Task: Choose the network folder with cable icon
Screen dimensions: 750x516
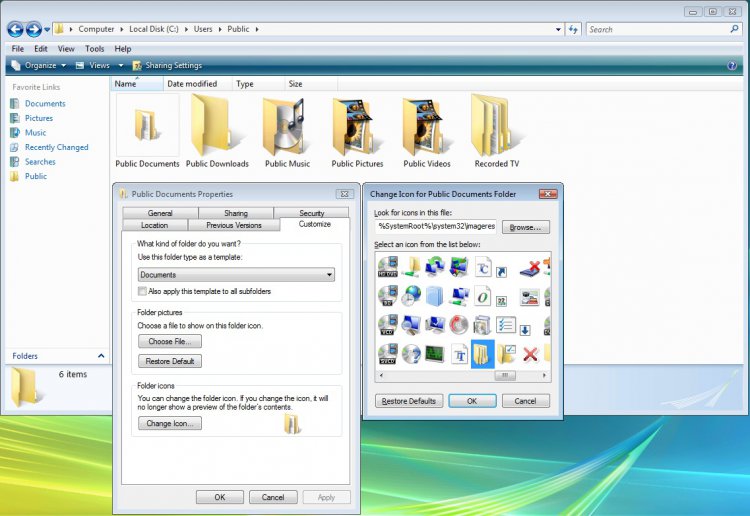Action: click(x=411, y=267)
